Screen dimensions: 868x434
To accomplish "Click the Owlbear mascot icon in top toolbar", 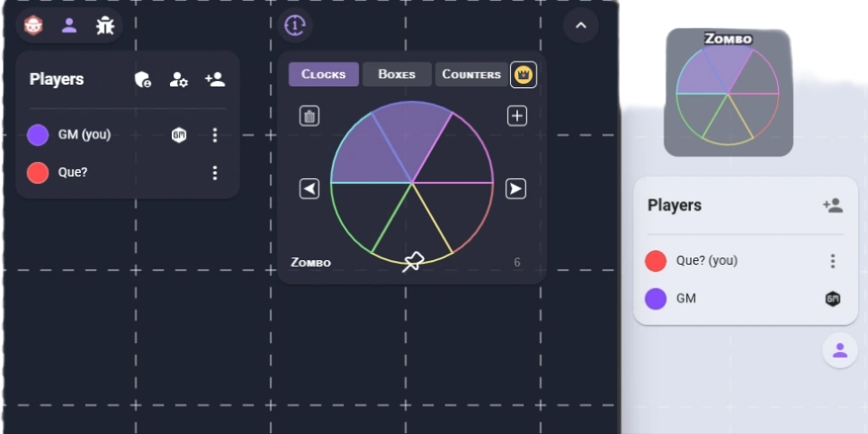I will 33,24.
